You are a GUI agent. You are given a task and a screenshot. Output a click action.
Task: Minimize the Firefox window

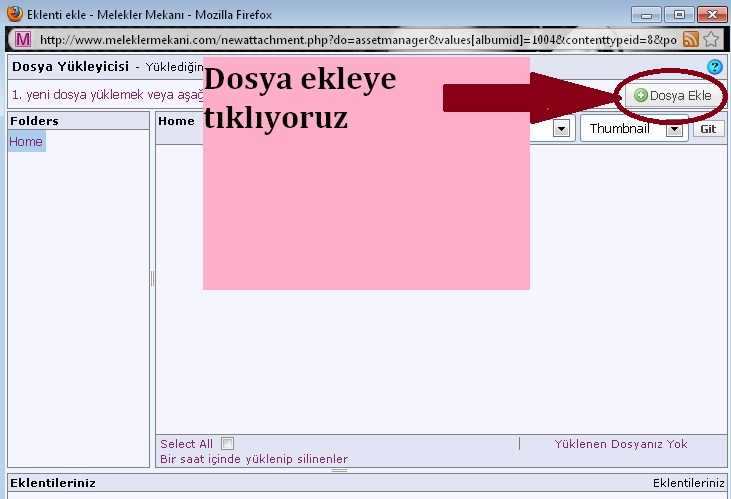coord(646,15)
